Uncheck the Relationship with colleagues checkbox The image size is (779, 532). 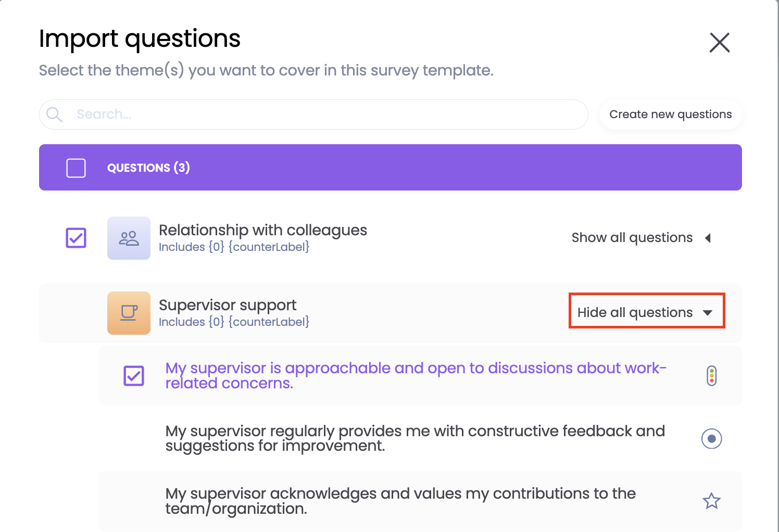tap(76, 238)
